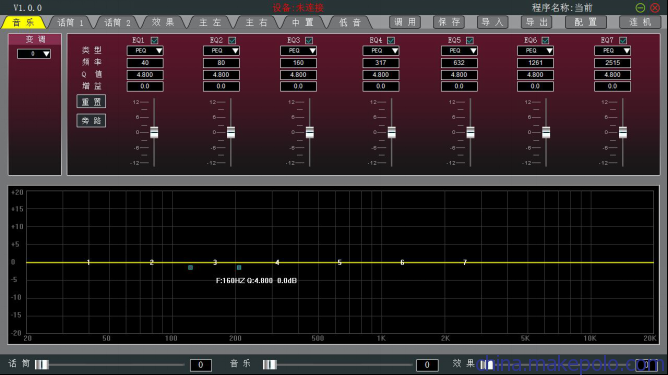Close the window with red icon
The height and width of the screenshot is (375, 668).
655,8
